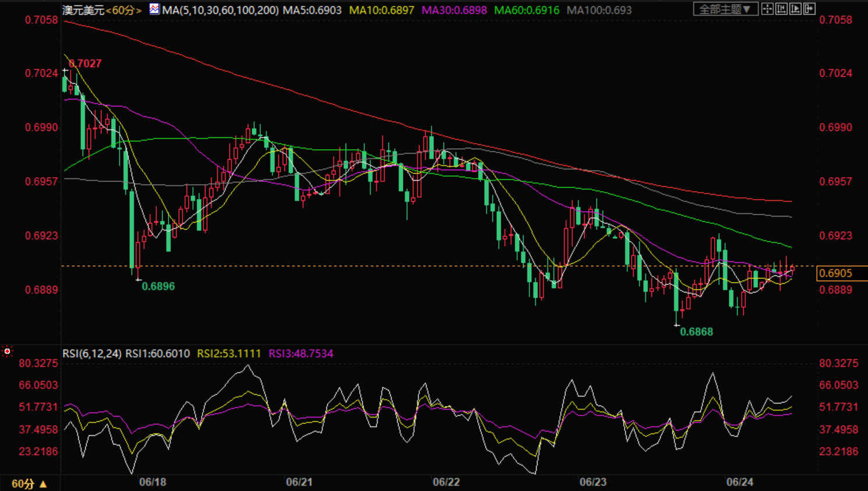Viewport: 868px width, 491px height.
Task: Click the gray MA100:0.693 legend value
Action: [599, 10]
